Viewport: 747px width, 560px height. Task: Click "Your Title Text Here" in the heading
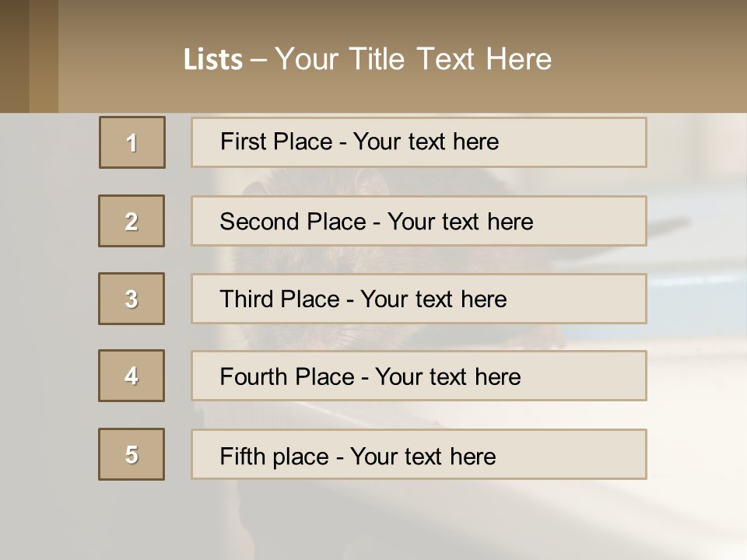[x=413, y=59]
